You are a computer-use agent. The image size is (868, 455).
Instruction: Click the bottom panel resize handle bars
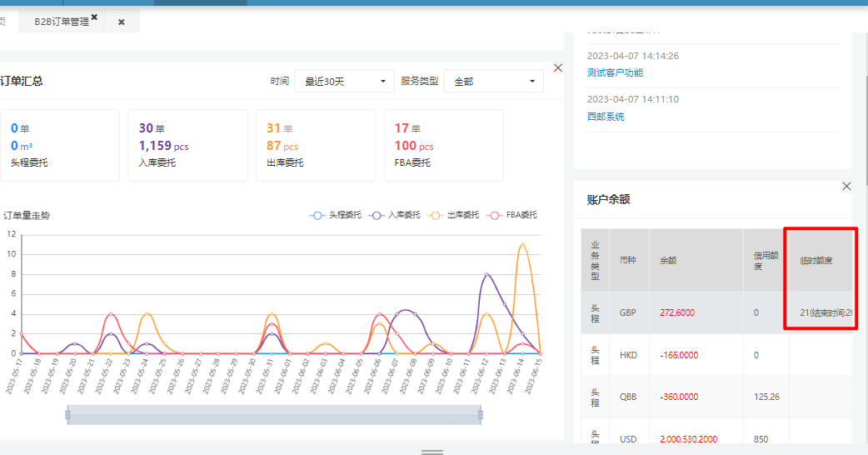(432, 452)
